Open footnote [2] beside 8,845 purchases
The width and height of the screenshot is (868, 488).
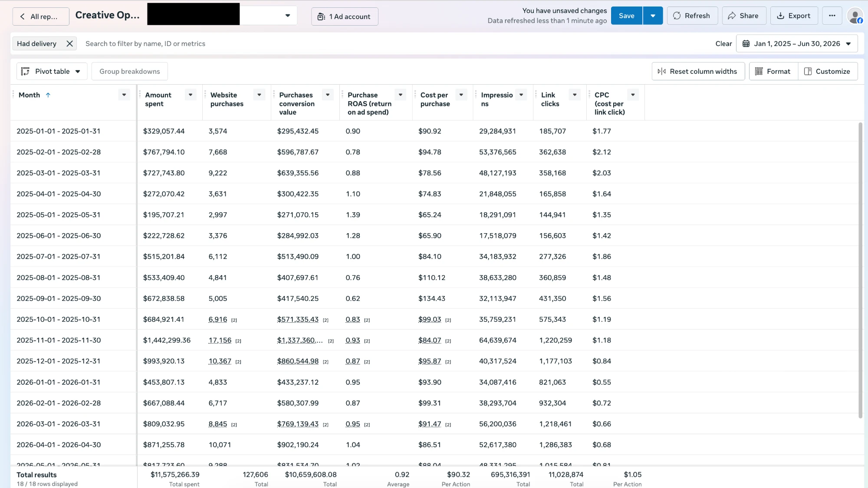tap(234, 425)
